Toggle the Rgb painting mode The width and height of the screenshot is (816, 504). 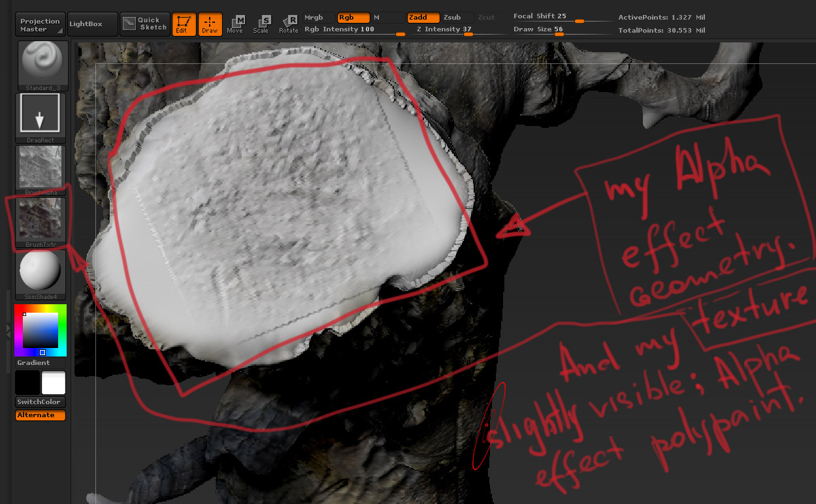click(353, 18)
